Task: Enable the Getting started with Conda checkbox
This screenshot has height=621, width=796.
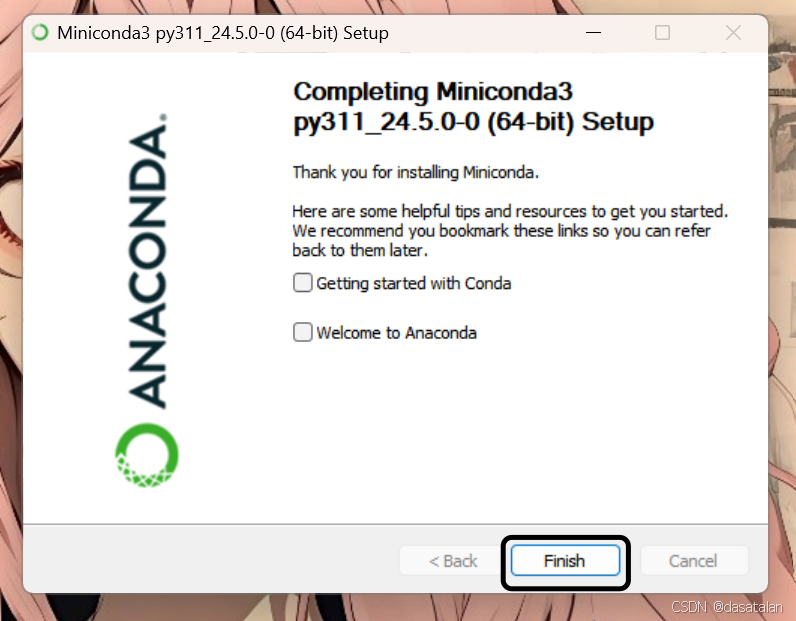Action: [303, 282]
